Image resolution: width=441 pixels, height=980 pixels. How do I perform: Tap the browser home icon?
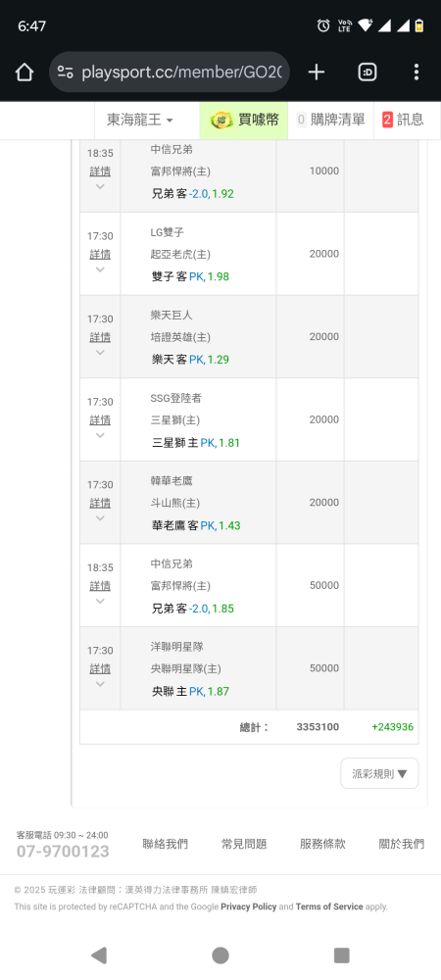(24, 73)
